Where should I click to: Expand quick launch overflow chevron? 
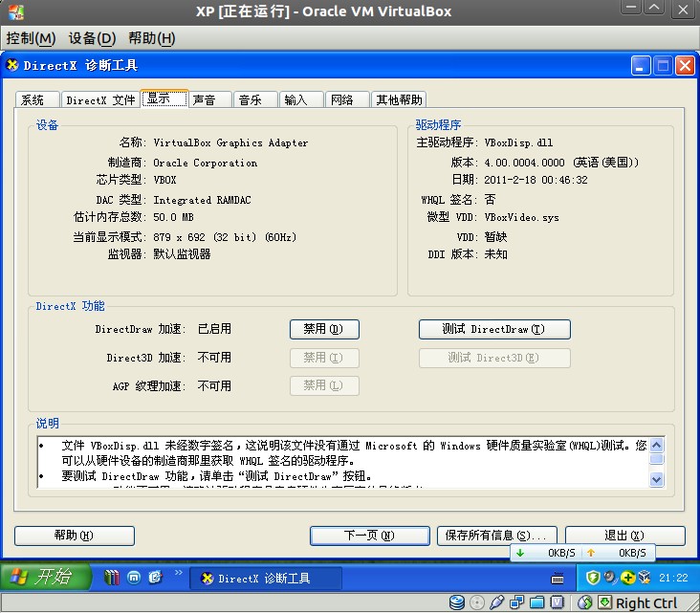click(x=179, y=572)
